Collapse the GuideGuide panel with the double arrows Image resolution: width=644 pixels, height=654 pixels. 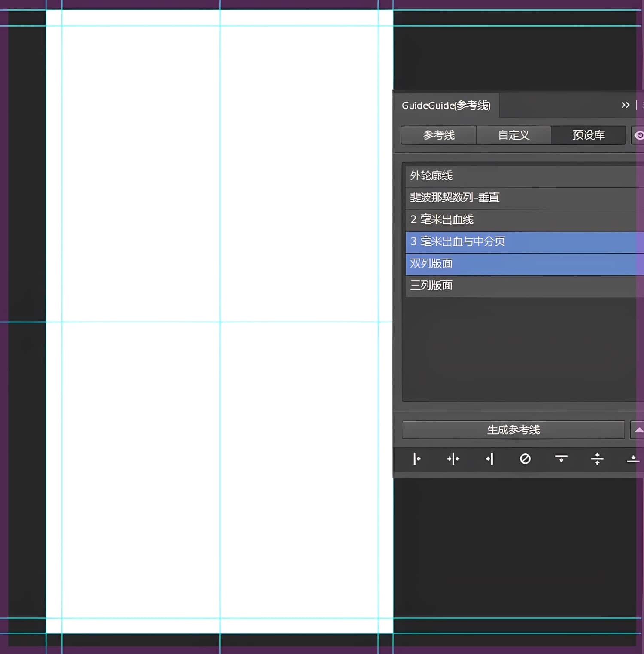(625, 105)
